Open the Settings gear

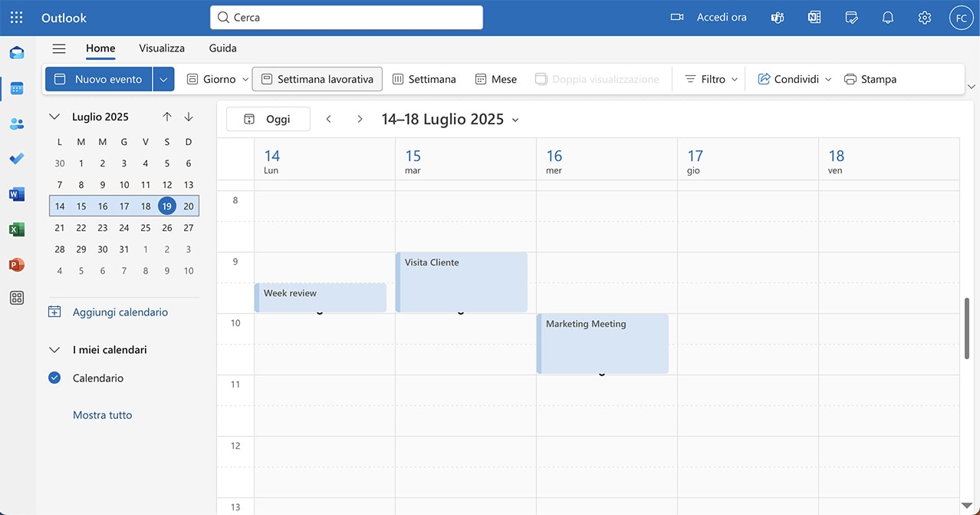coord(924,17)
